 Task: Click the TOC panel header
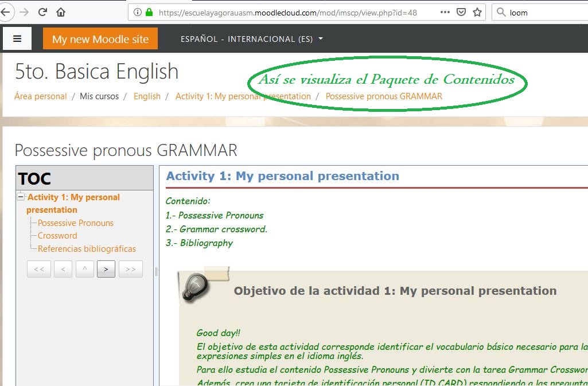tap(84, 178)
